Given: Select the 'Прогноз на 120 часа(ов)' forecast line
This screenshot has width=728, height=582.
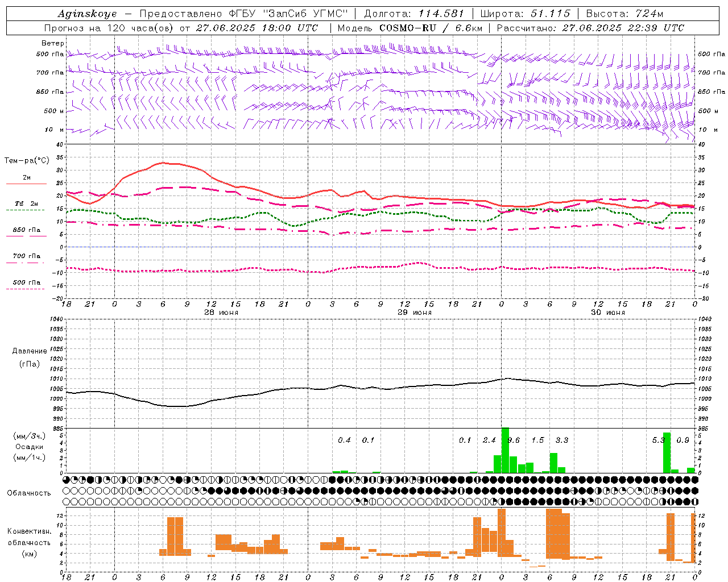Looking at the screenshot, I should [x=110, y=28].
